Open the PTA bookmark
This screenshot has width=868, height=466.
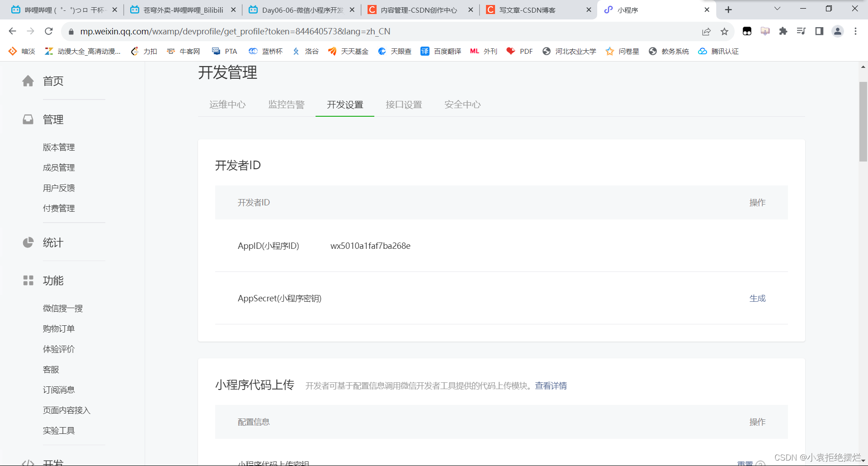click(x=225, y=51)
